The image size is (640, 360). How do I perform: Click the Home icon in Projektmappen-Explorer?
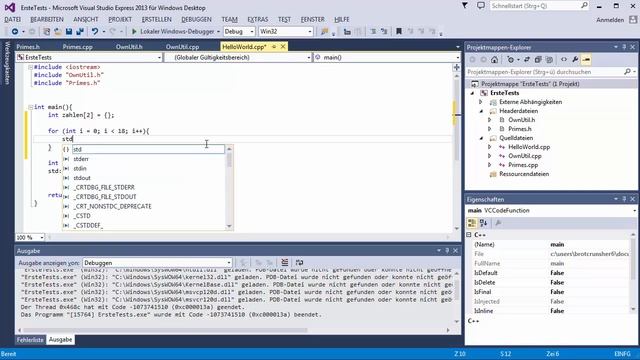point(494,60)
